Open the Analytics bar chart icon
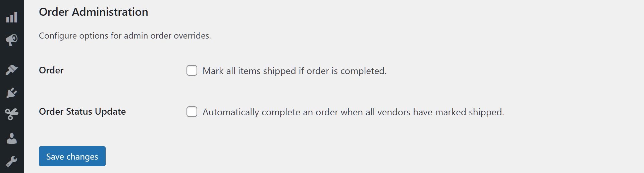Image resolution: width=644 pixels, height=173 pixels. (12, 17)
